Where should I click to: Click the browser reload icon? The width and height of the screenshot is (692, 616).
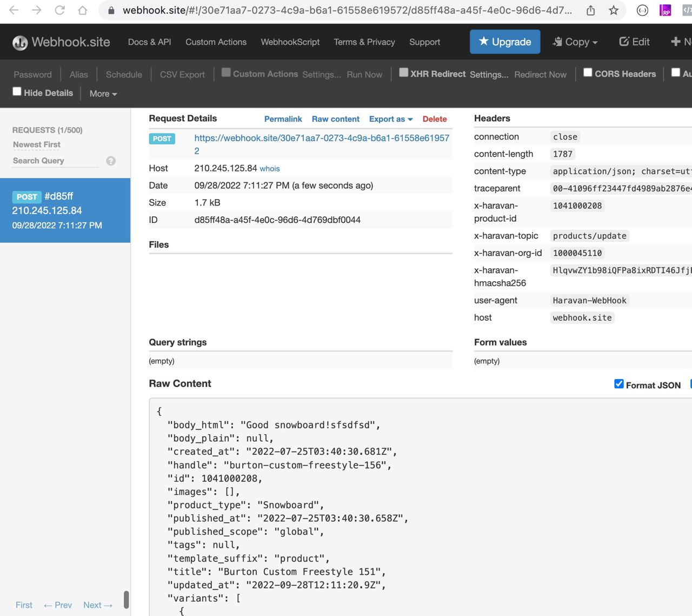(59, 10)
